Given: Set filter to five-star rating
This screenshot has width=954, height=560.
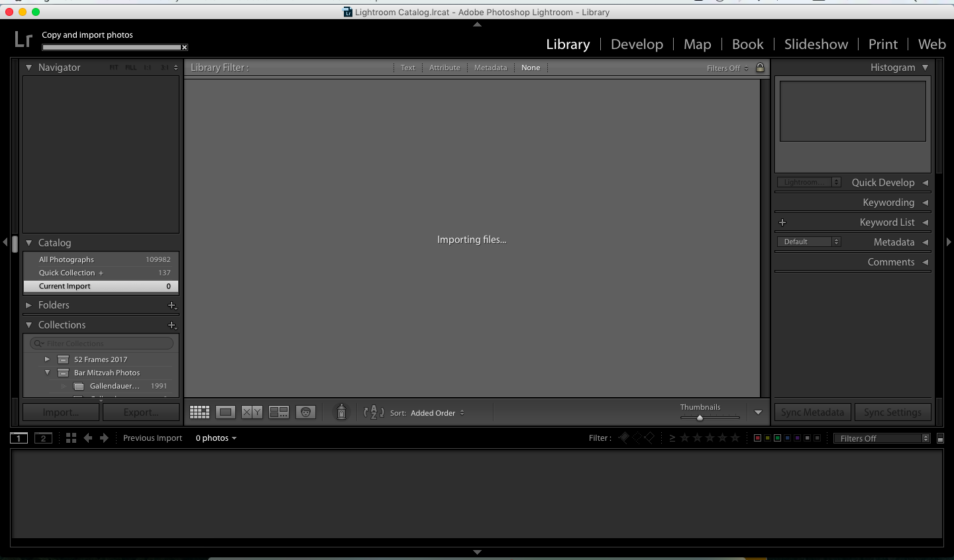Looking at the screenshot, I should pos(735,438).
